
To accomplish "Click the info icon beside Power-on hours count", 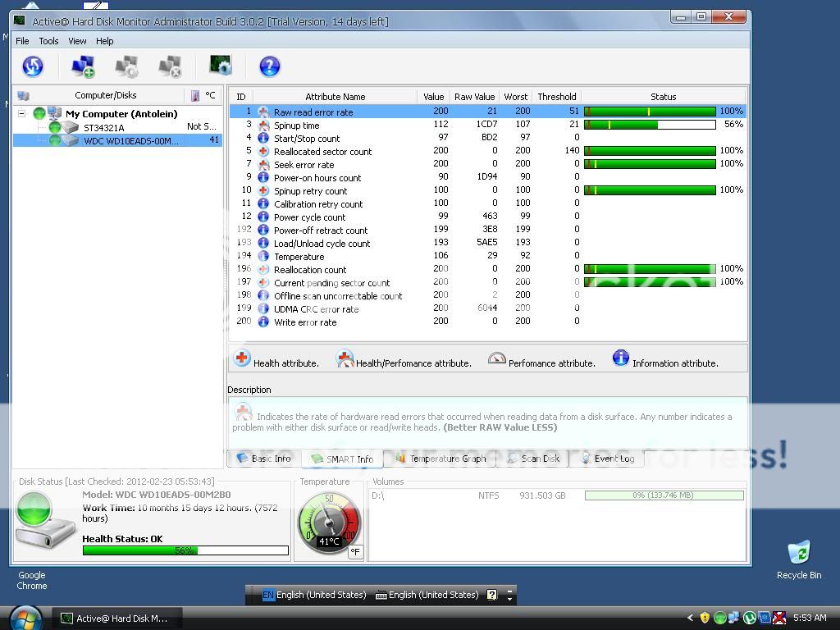I will (x=263, y=177).
